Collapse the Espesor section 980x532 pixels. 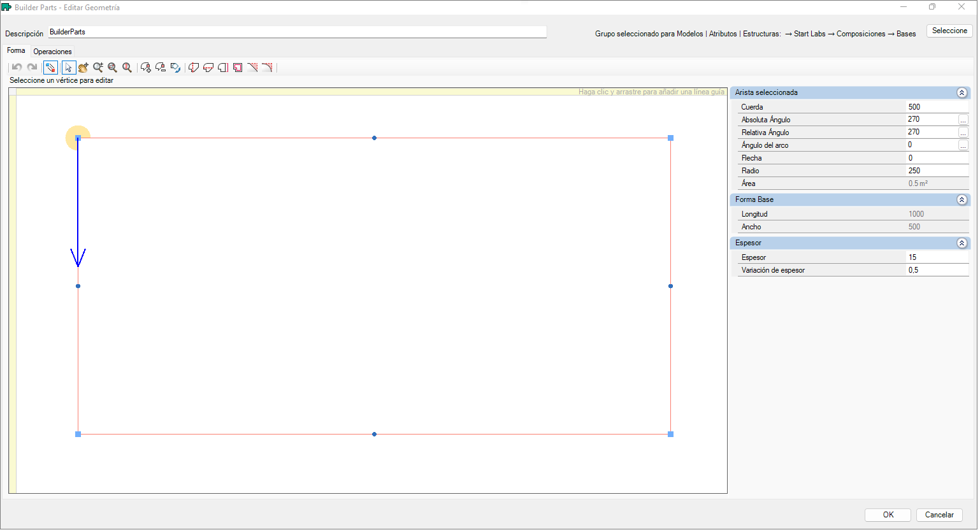click(962, 243)
